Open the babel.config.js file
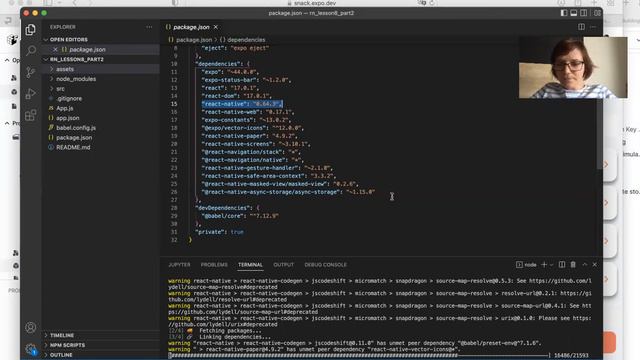 point(76,128)
